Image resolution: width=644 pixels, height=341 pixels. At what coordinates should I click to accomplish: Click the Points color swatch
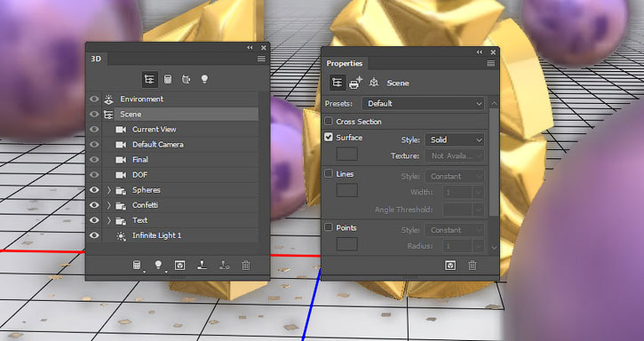347,243
